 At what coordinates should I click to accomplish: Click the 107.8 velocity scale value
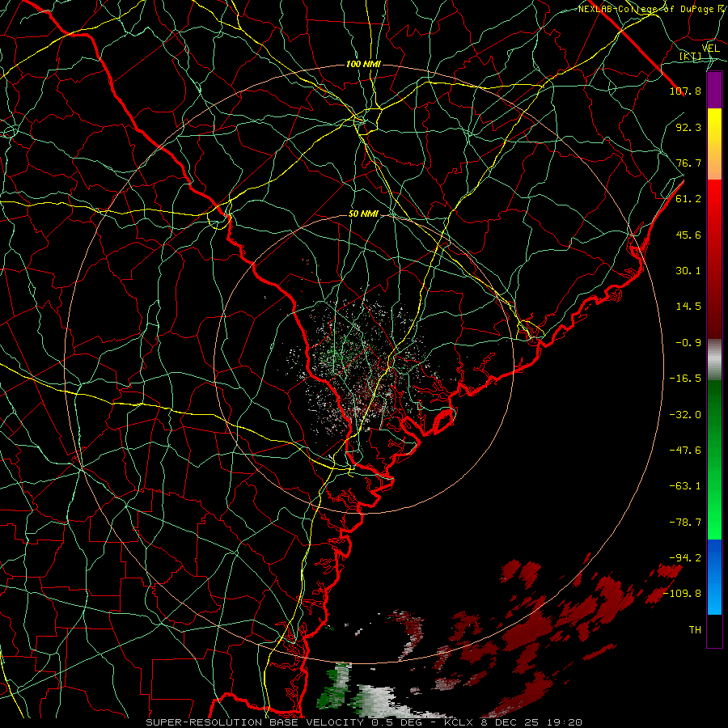pos(685,91)
